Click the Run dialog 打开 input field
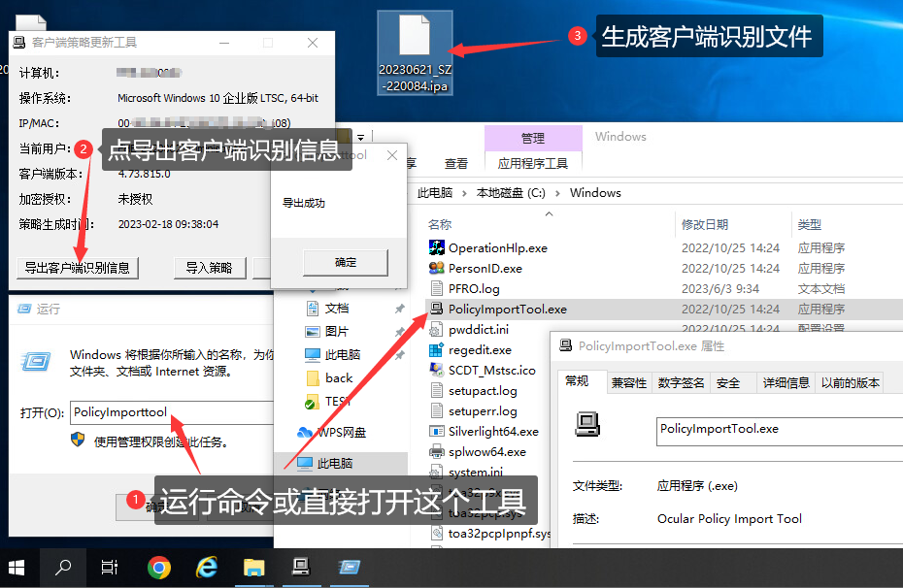 pyautogui.click(x=172, y=412)
